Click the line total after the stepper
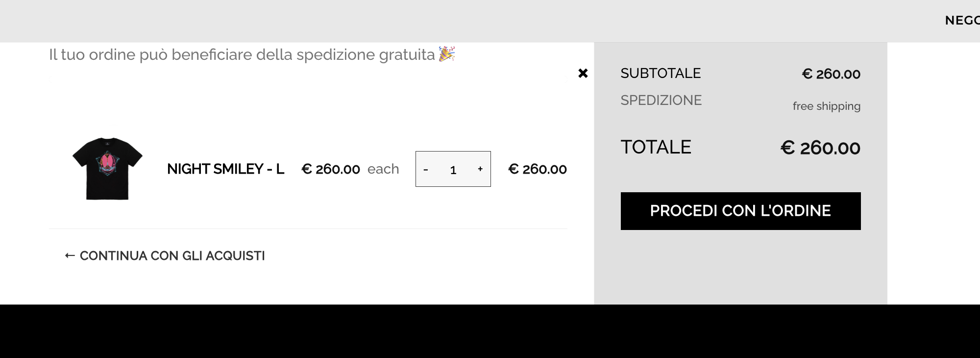 (x=538, y=169)
